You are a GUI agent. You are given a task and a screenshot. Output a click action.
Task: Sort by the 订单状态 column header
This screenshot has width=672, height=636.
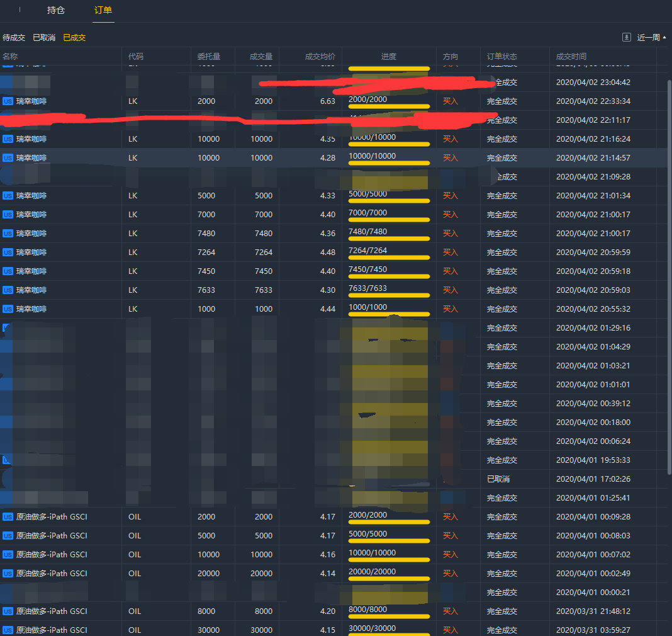502,56
